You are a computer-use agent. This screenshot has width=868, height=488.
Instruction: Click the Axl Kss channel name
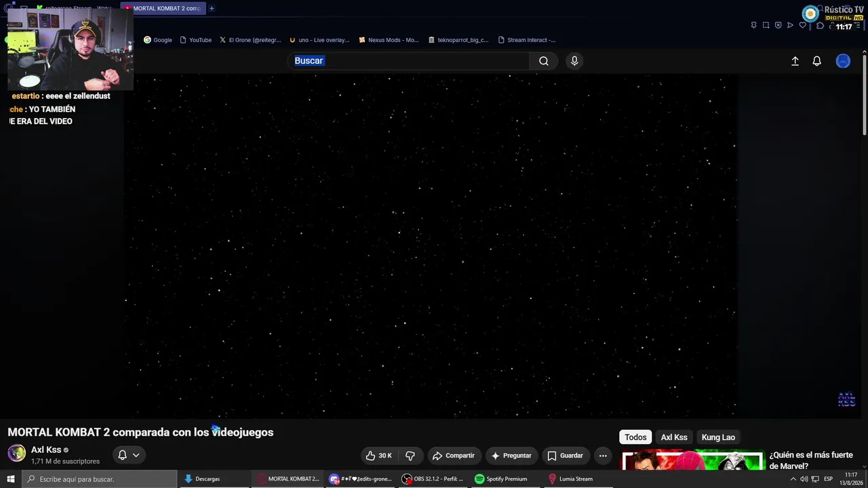coord(46,450)
